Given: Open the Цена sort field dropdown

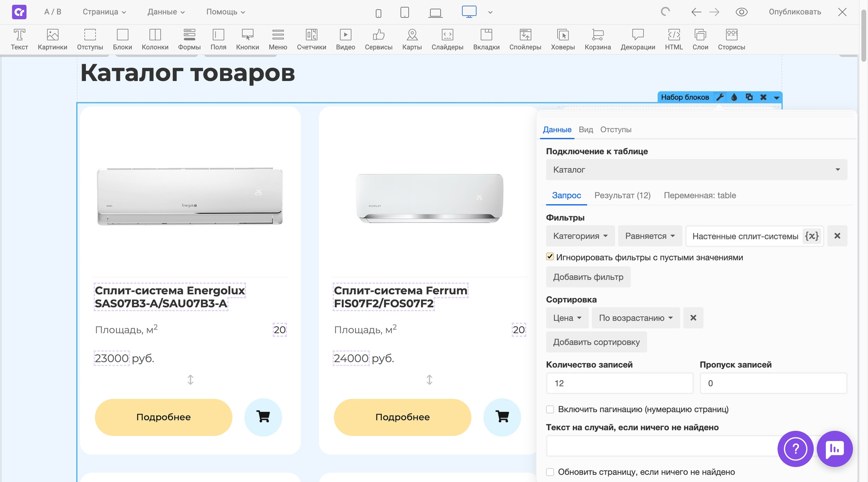Looking at the screenshot, I should coord(567,318).
